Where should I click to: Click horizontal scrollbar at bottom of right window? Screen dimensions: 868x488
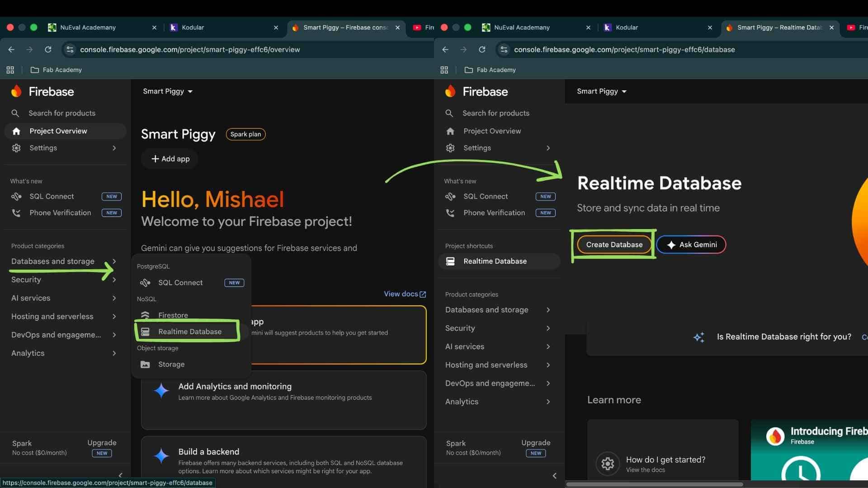tap(654, 484)
